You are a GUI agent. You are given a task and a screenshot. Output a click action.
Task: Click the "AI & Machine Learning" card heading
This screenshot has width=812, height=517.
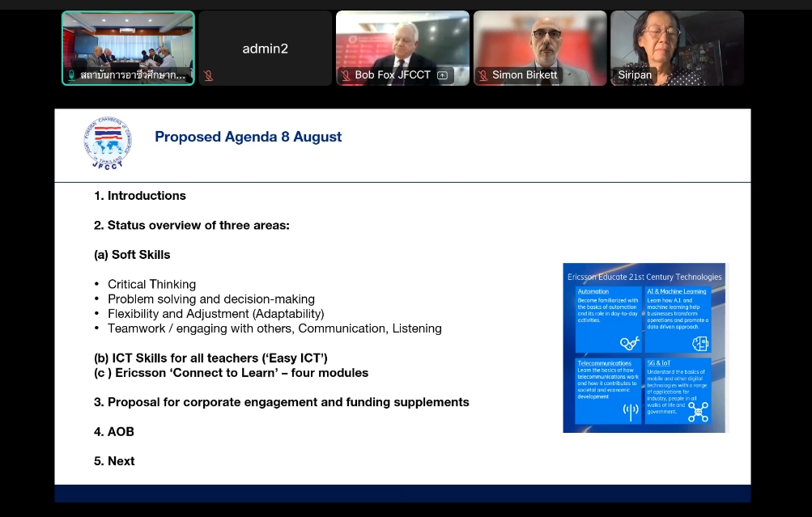(676, 291)
